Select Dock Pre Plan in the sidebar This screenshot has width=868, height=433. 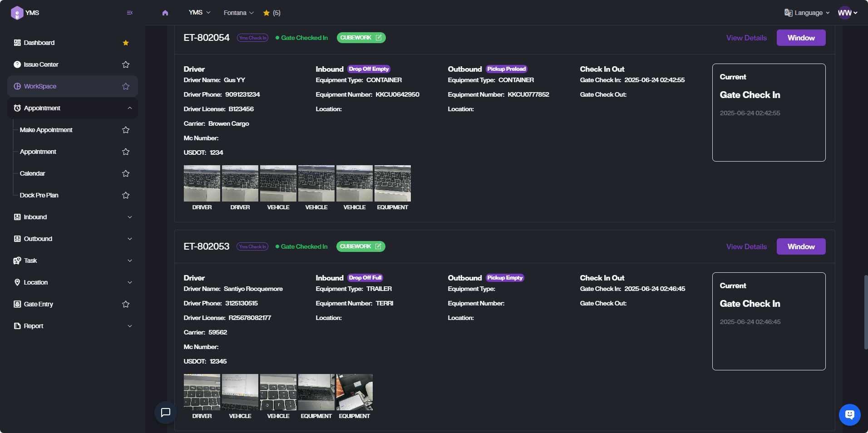[x=39, y=195]
